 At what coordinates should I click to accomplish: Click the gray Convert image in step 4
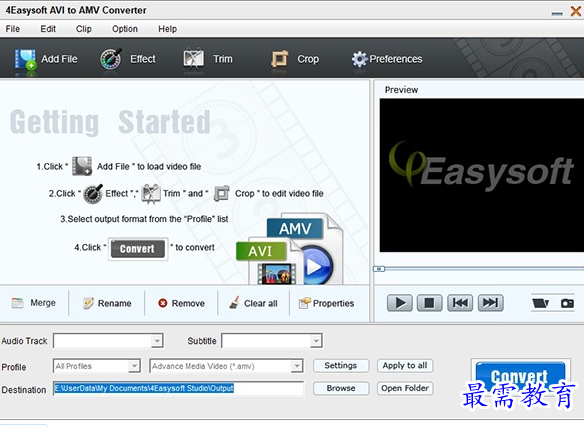click(138, 249)
